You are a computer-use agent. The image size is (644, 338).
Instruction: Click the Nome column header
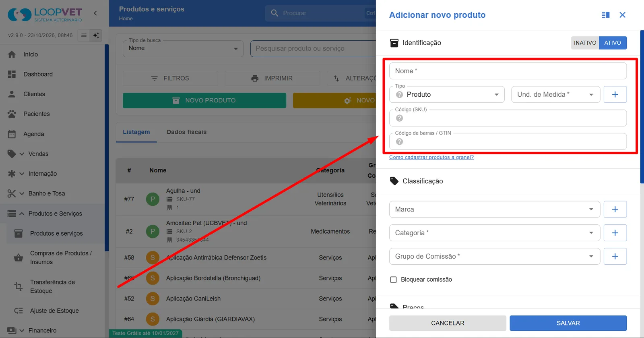point(158,170)
